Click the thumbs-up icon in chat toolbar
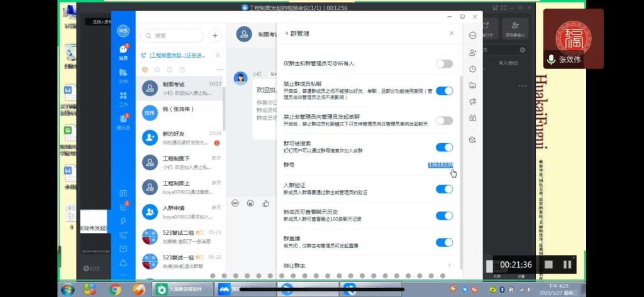The image size is (644, 297). coord(266,203)
